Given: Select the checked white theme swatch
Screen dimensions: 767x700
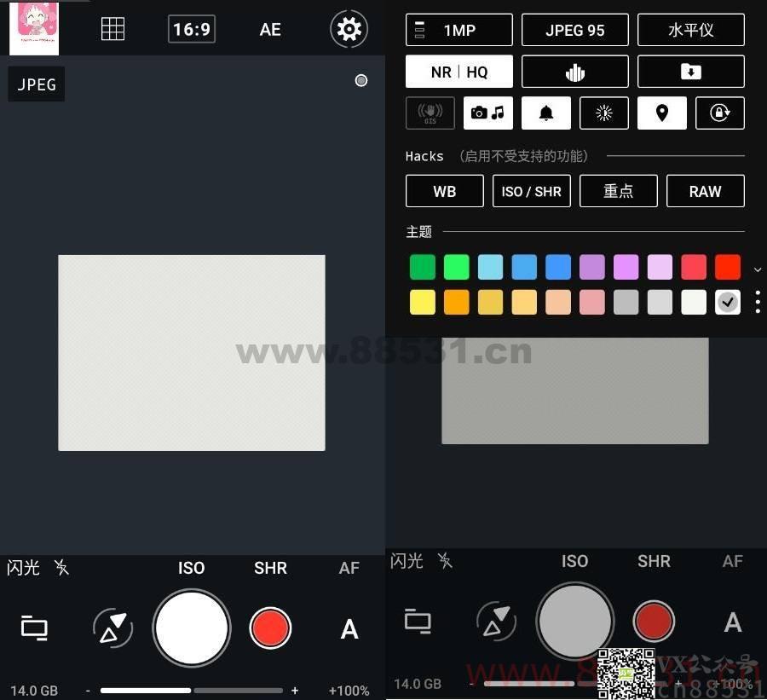Looking at the screenshot, I should tap(728, 302).
